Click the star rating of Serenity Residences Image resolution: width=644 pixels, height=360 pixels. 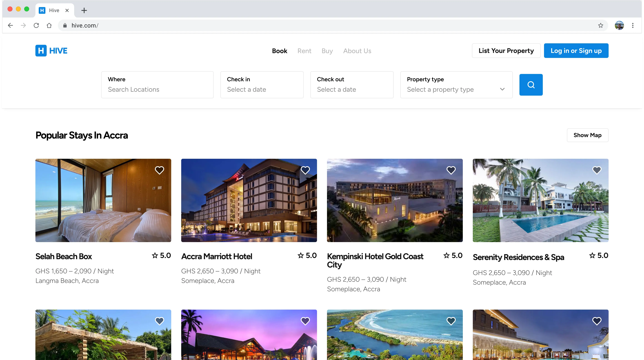(598, 256)
